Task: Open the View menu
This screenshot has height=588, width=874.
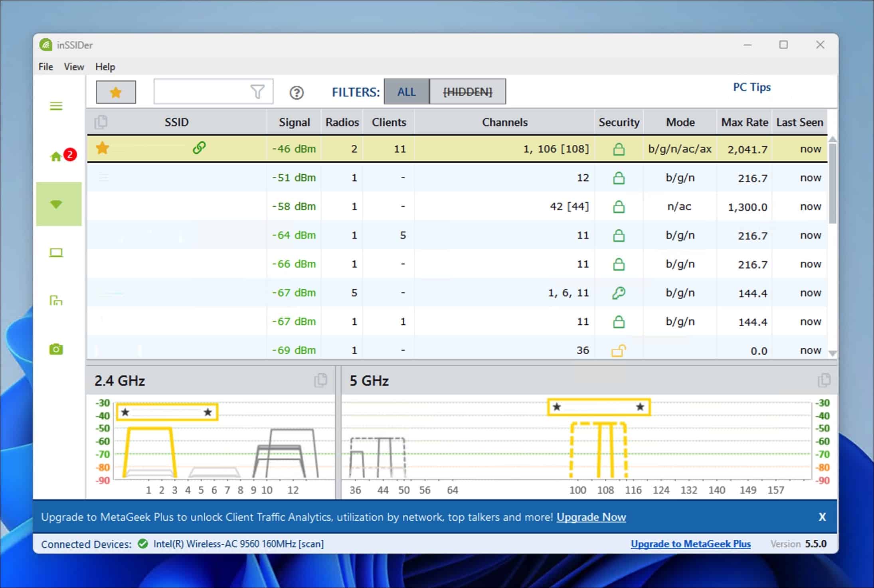Action: (x=73, y=67)
